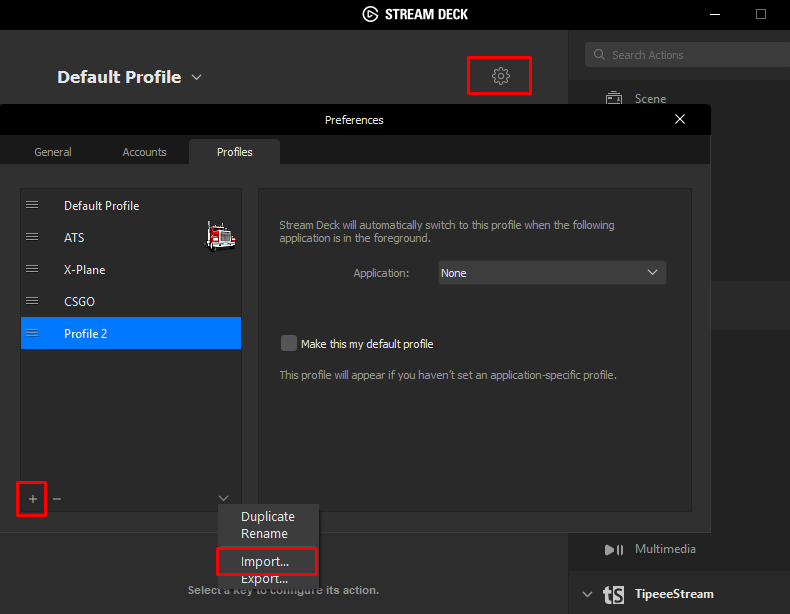Click the TipeeeStream logo icon
This screenshot has height=614, width=790.
[613, 594]
